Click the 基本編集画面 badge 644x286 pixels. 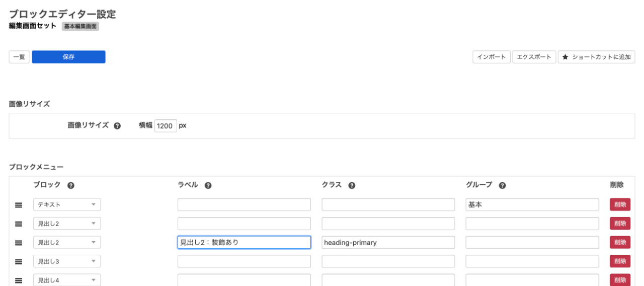click(80, 26)
